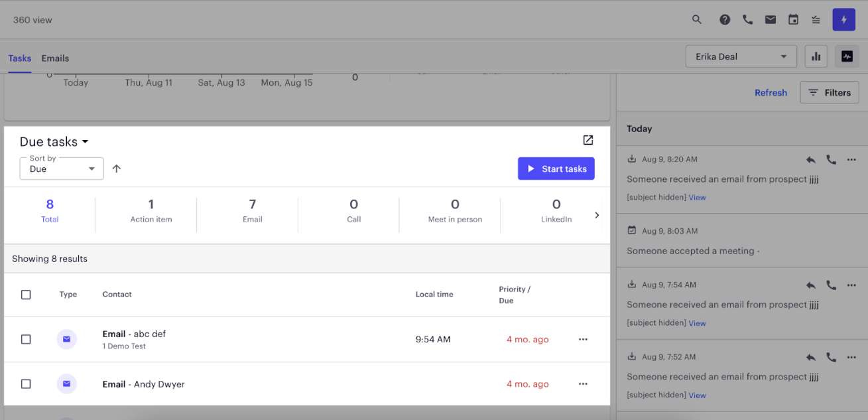868x420 pixels.
Task: Click the 1 Demo Test sequence label
Action: coord(124,346)
